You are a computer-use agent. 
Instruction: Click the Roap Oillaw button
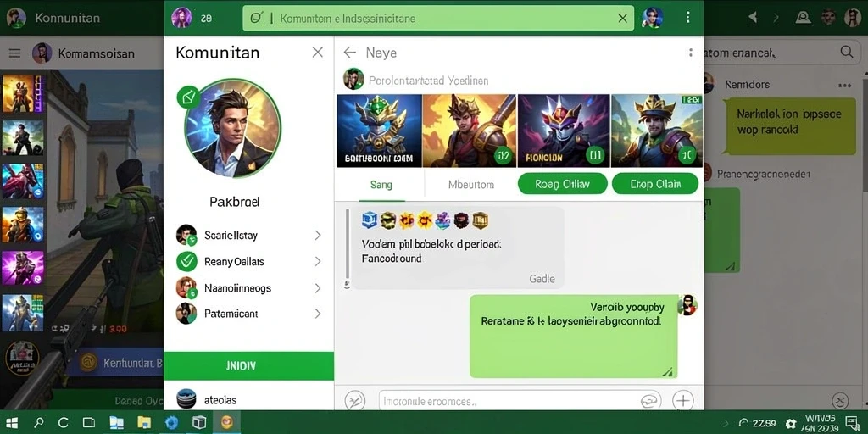[x=563, y=184]
